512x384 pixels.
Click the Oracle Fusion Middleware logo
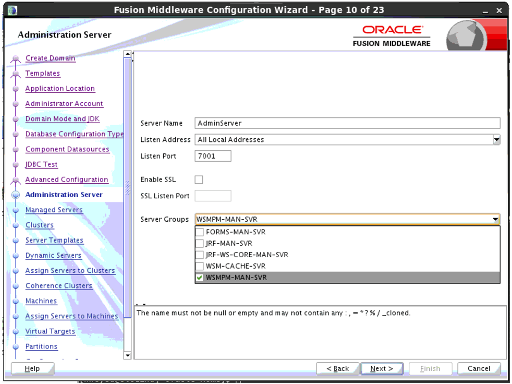coord(392,36)
